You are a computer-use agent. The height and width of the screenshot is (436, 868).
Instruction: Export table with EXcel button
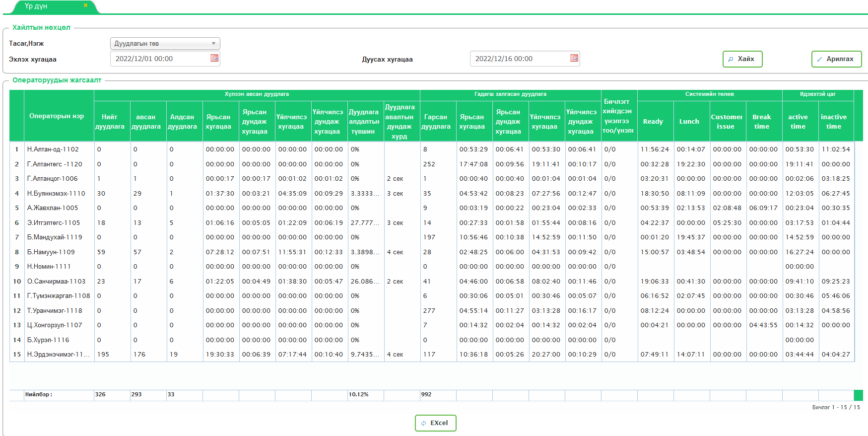[435, 423]
